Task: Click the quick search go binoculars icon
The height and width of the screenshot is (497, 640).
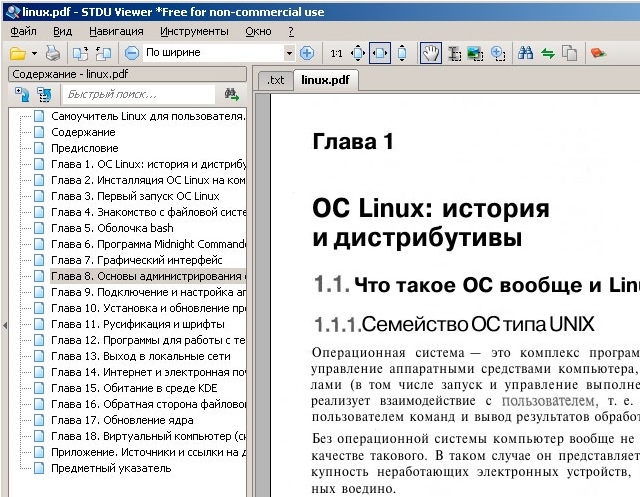Action: (232, 95)
